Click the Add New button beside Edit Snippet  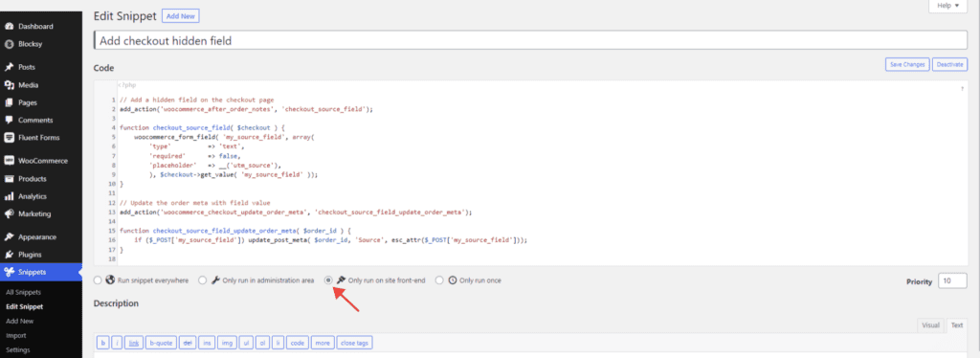point(181,16)
